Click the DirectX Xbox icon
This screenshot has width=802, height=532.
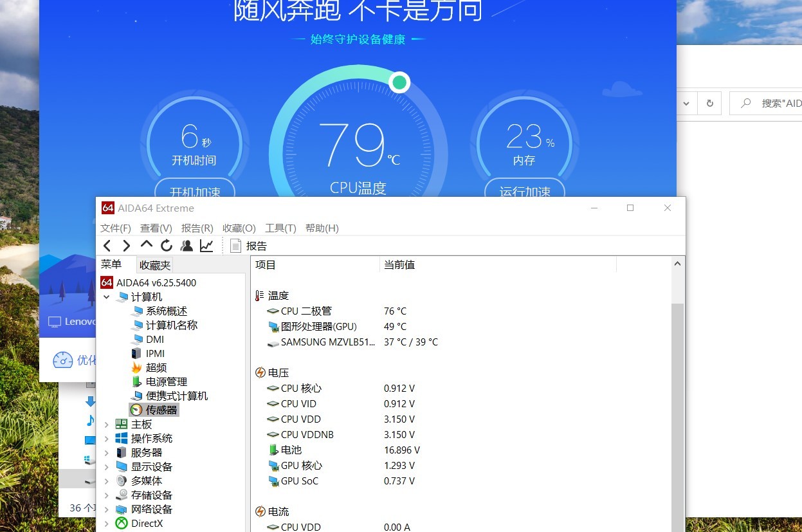coord(122,523)
